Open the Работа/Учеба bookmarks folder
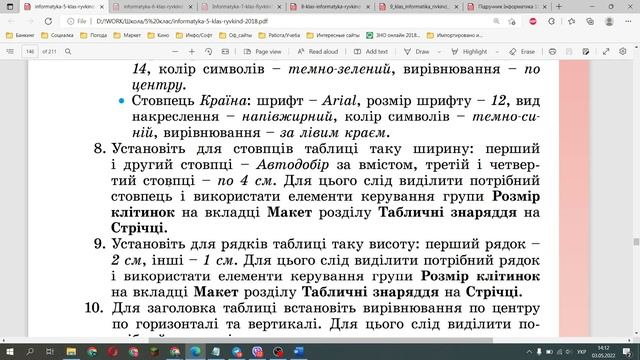The width and height of the screenshot is (640, 360). pos(280,36)
